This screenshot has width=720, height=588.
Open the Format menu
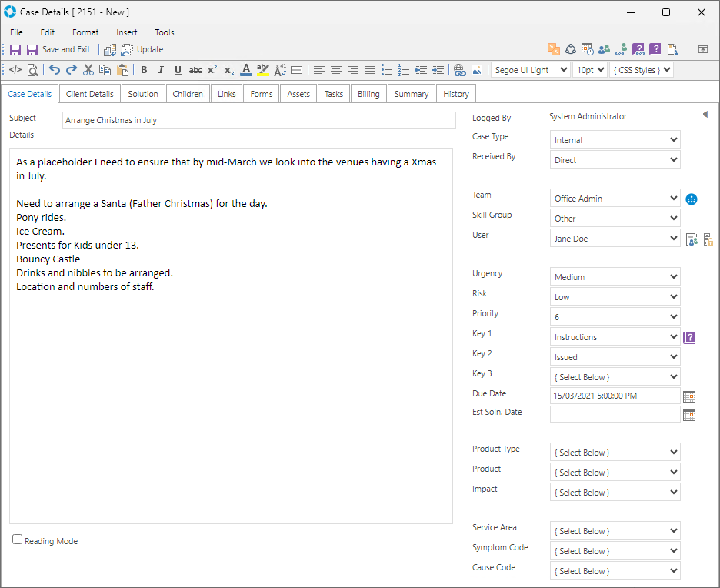pos(85,32)
